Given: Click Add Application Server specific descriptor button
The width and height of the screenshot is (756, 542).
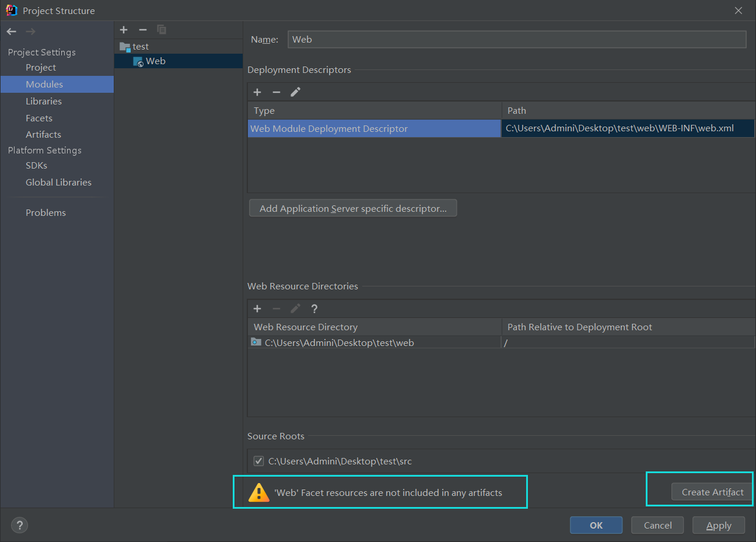Looking at the screenshot, I should [x=353, y=208].
